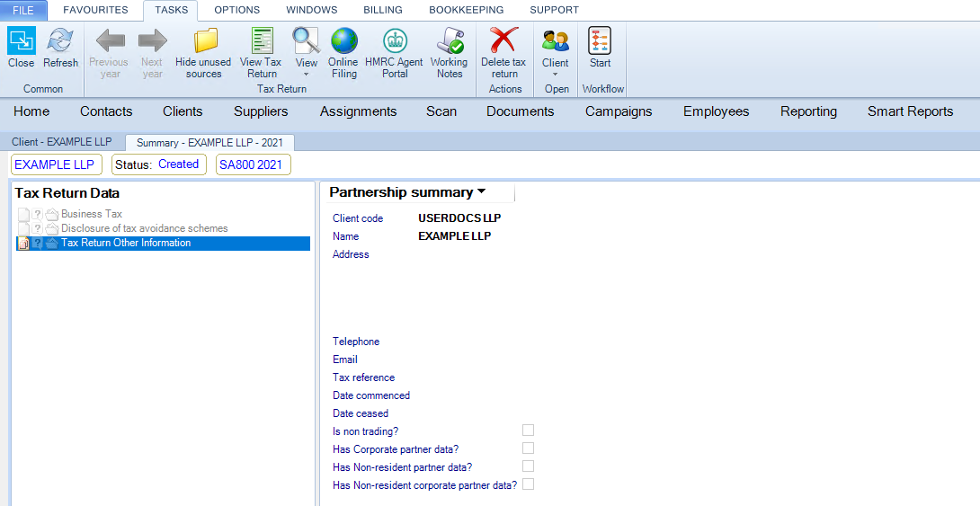The width and height of the screenshot is (980, 506).
Task: Open the WINDOWS ribbon tab
Action: click(312, 10)
